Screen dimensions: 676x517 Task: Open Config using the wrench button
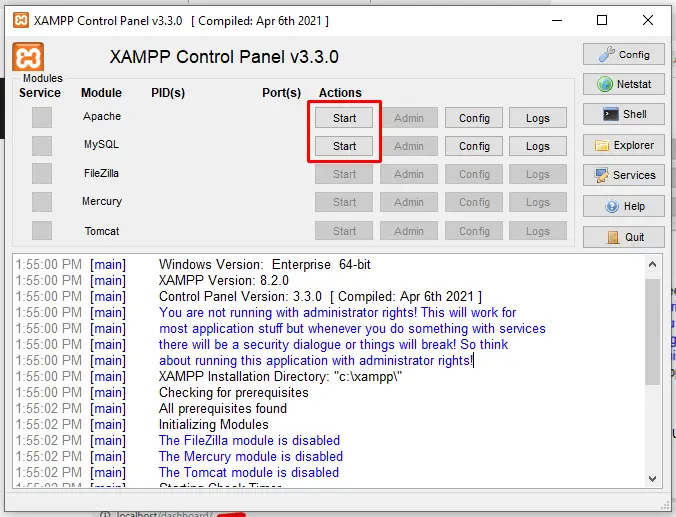coord(623,54)
